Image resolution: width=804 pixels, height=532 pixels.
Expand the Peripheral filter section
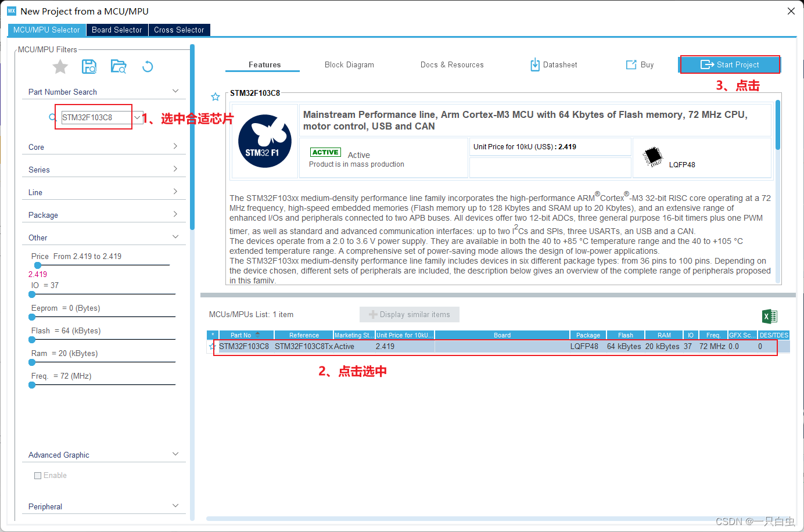click(103, 506)
